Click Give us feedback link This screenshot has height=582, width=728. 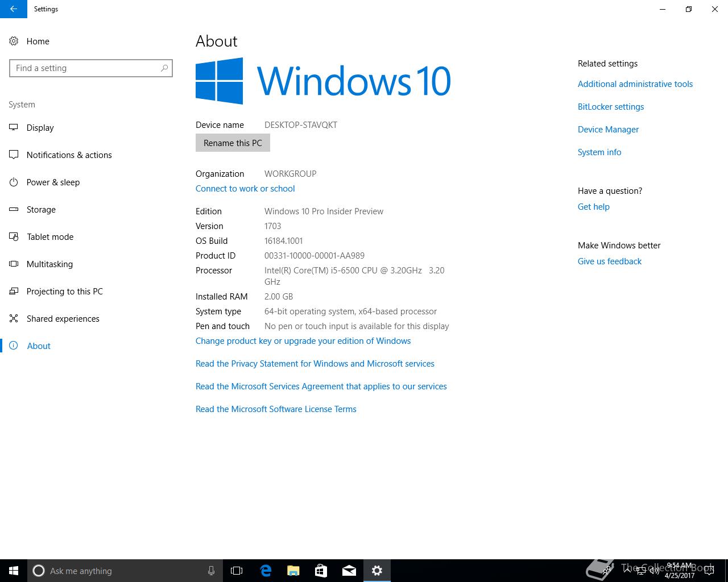click(610, 261)
